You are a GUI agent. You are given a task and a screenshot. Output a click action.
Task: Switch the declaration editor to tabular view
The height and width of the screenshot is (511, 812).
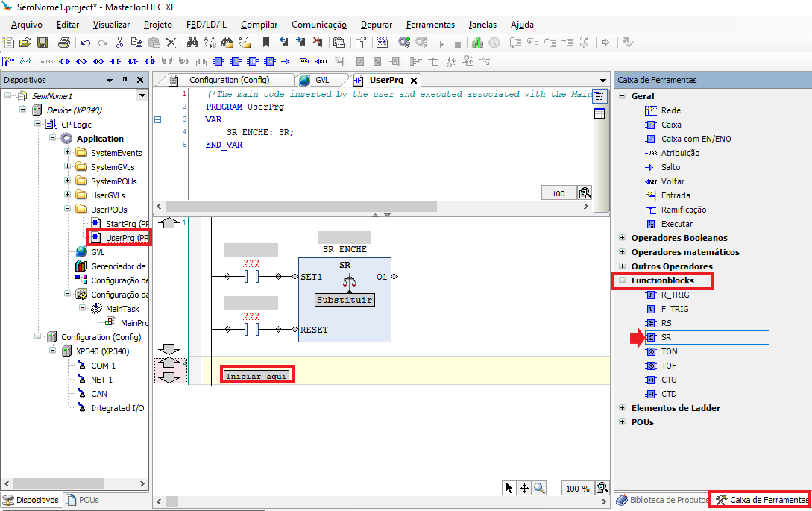pos(599,113)
